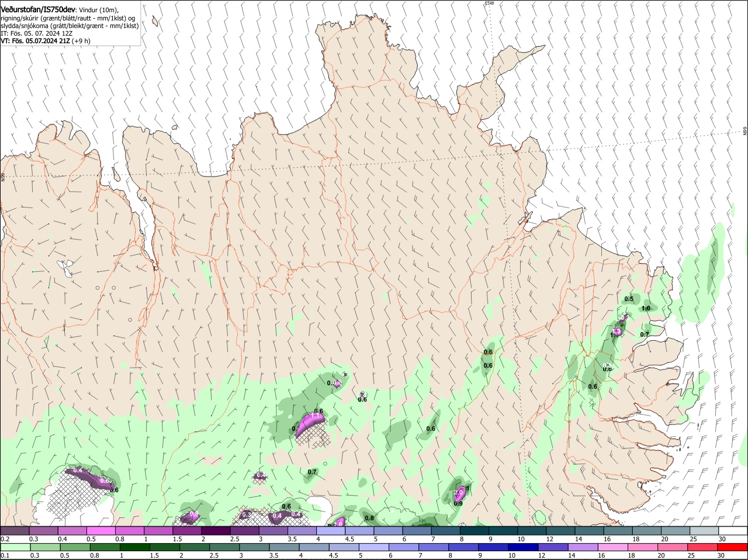This screenshot has width=748, height=560.
Task: Click the '1.0' precipitation value on the map
Action: [x=646, y=308]
